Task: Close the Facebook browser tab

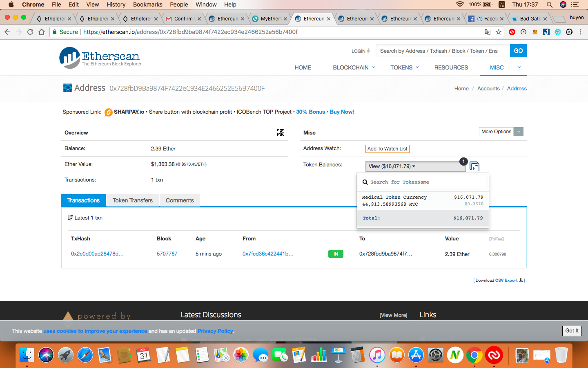Action: tap(502, 19)
